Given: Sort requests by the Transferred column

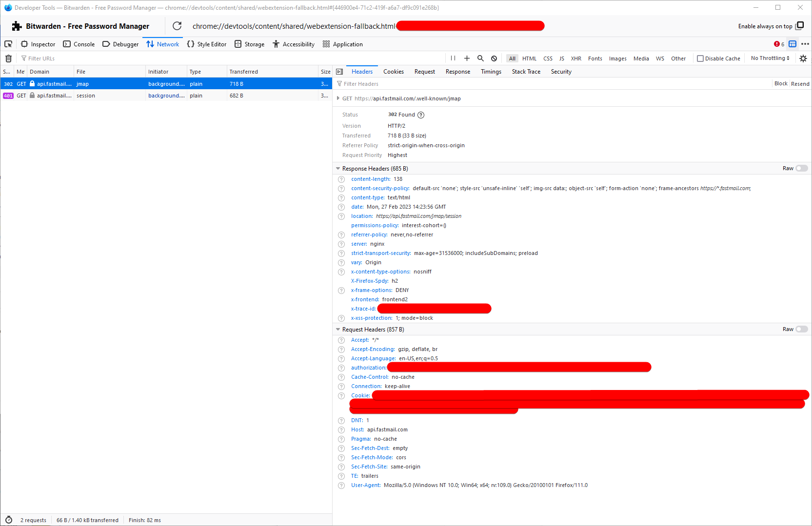Looking at the screenshot, I should (272, 72).
